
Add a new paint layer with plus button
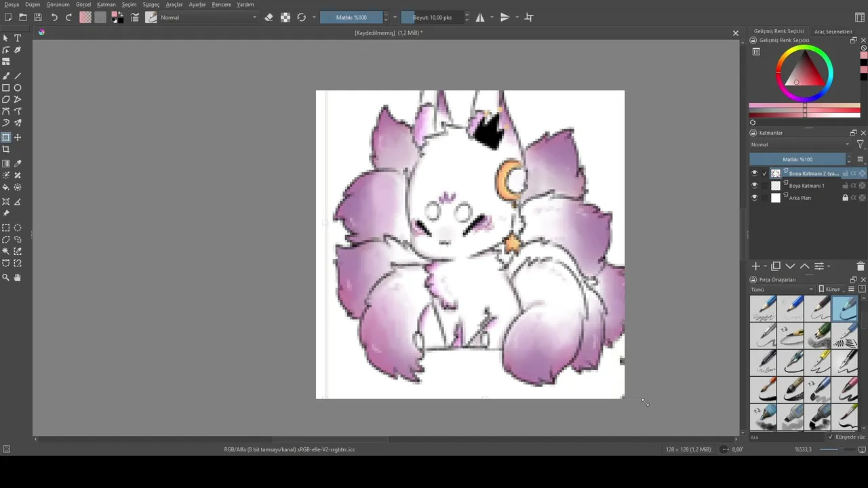click(x=756, y=266)
